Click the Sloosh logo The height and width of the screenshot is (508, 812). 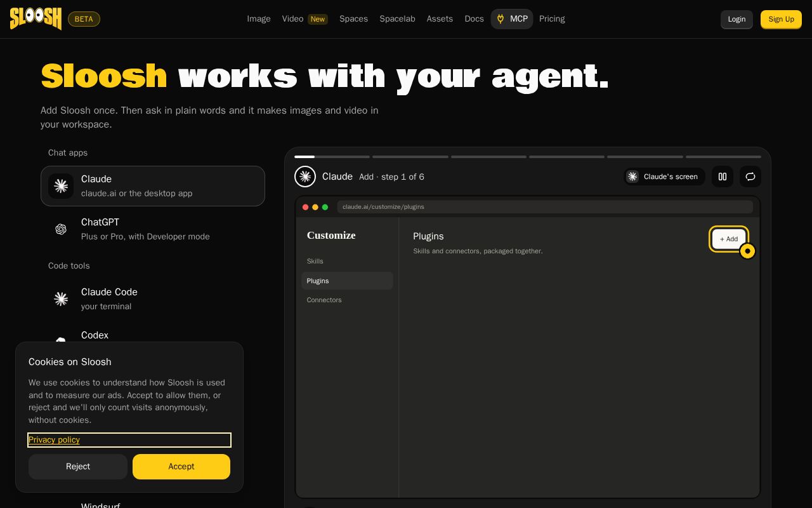pos(36,18)
